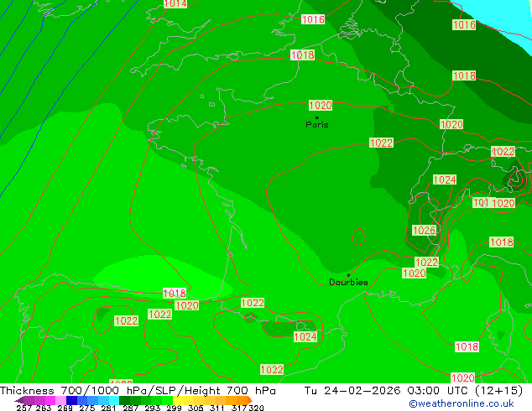Click the Paris city label

pyautogui.click(x=317, y=124)
